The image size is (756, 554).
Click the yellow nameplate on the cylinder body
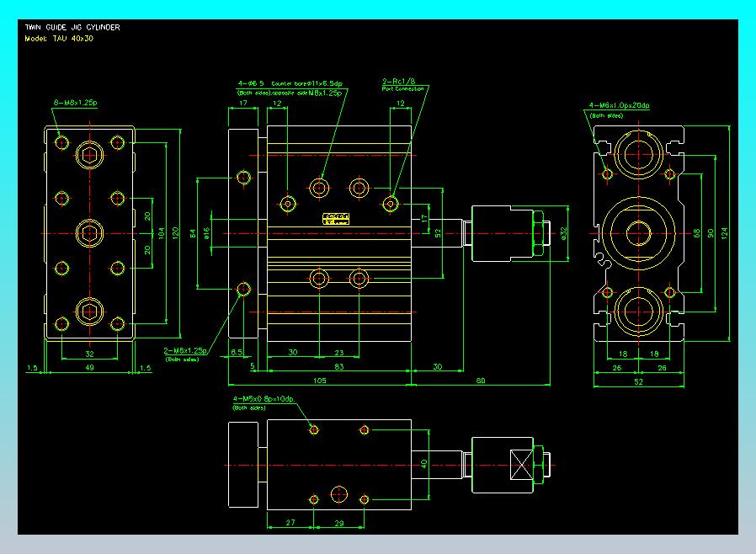[336, 219]
